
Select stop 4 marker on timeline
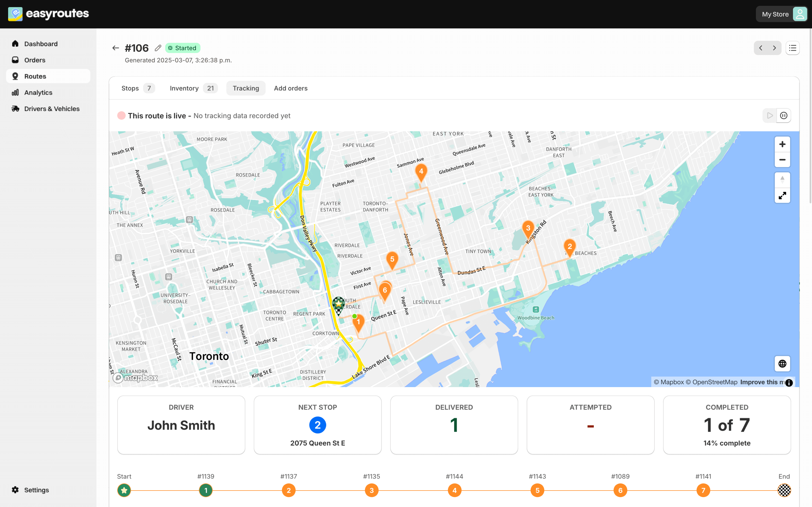click(454, 490)
